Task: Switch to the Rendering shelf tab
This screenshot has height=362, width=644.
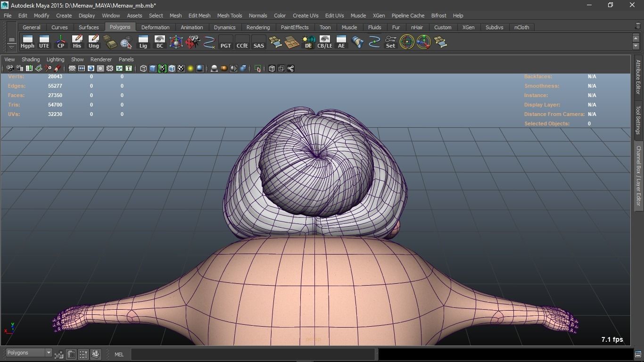Action: point(258,27)
